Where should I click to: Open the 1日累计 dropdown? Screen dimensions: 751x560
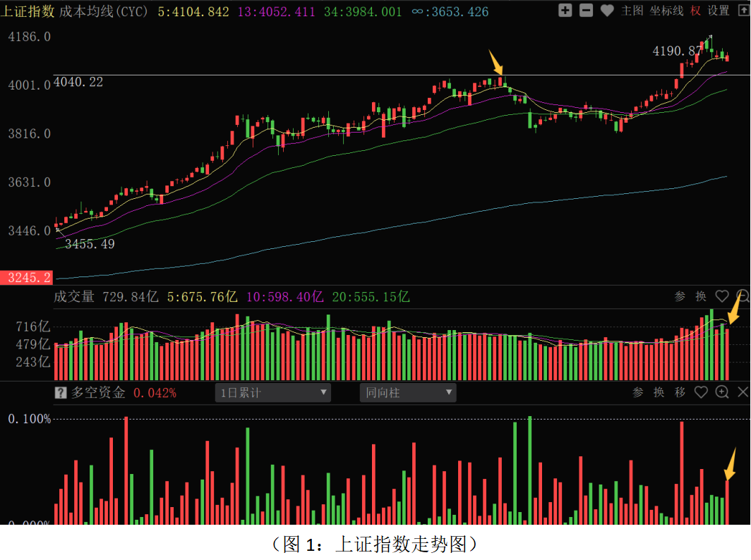tap(272, 393)
